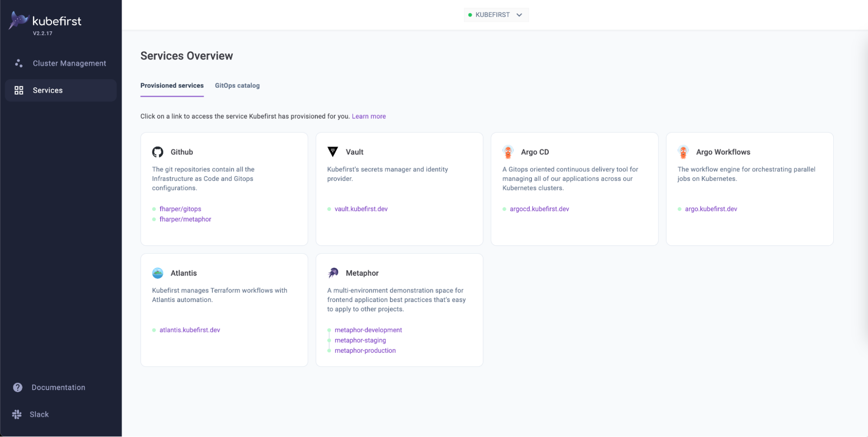The height and width of the screenshot is (437, 868).
Task: Open the Services sidebar item
Action: click(x=61, y=90)
